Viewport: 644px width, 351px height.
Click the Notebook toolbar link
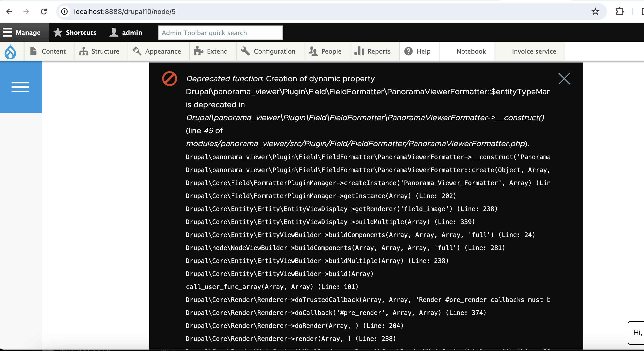[x=471, y=51]
